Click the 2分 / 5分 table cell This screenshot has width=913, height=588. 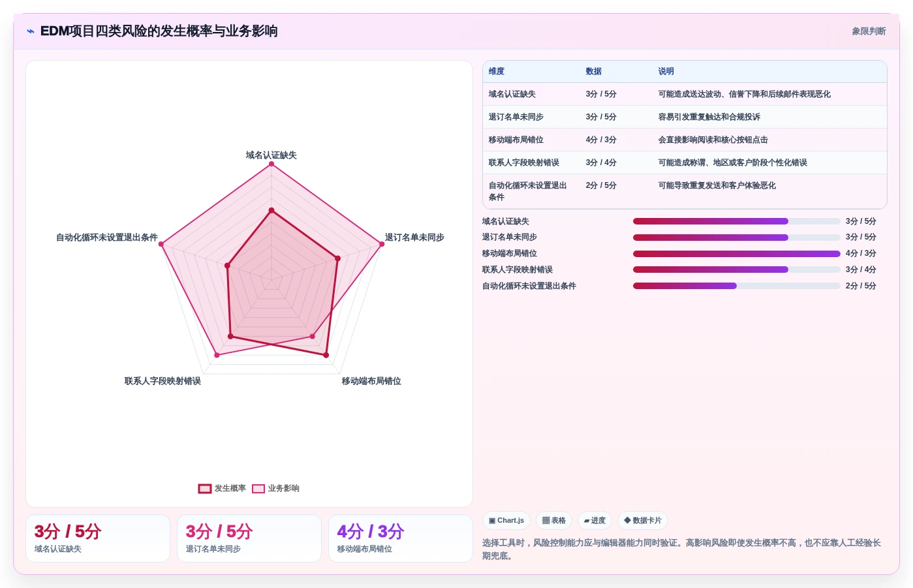[x=601, y=186]
